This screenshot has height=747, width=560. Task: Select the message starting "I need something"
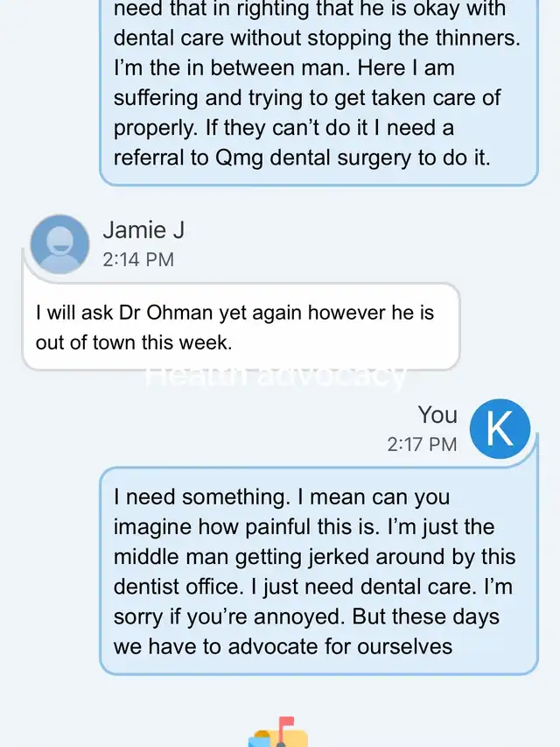click(318, 571)
